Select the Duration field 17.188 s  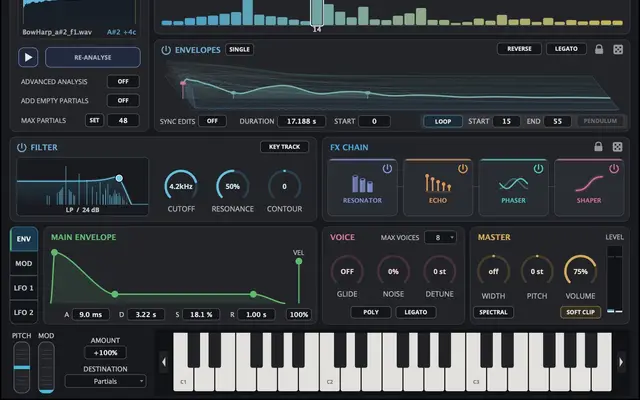coord(301,121)
